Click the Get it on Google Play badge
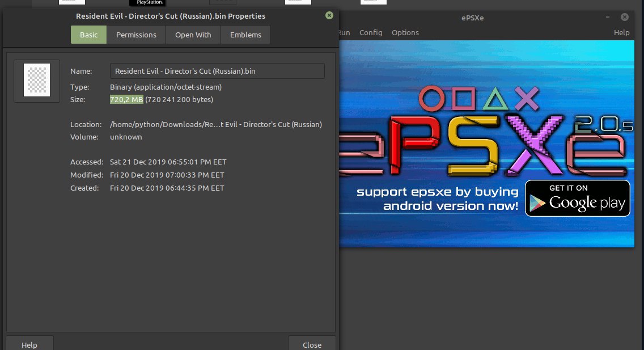Screen dimensions: 644x350 click(578, 199)
